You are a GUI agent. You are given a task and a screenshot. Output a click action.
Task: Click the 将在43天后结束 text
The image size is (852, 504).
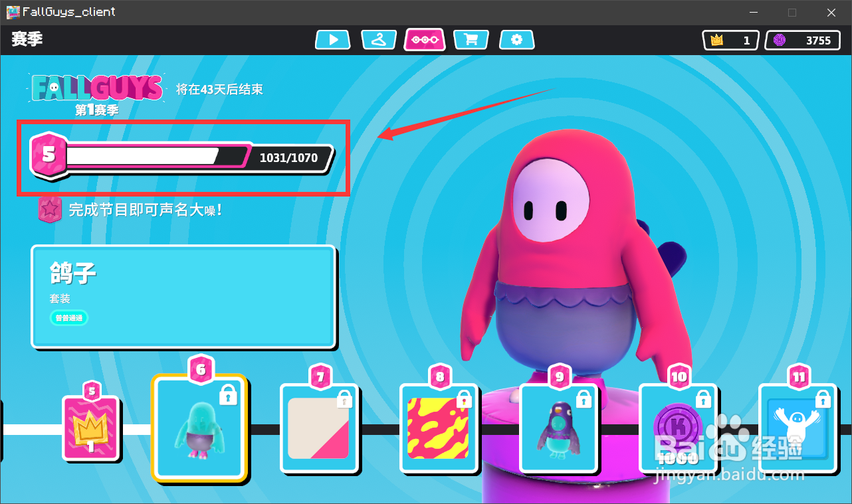(219, 89)
